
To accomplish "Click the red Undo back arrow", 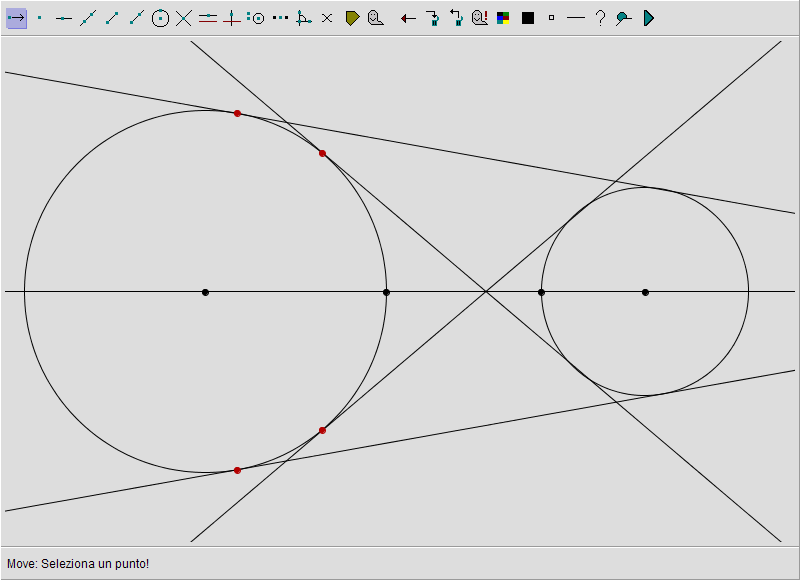I will 408,18.
